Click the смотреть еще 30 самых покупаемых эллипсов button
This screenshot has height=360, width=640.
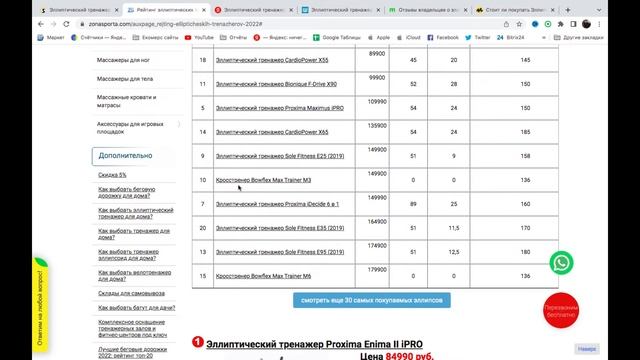tap(371, 300)
